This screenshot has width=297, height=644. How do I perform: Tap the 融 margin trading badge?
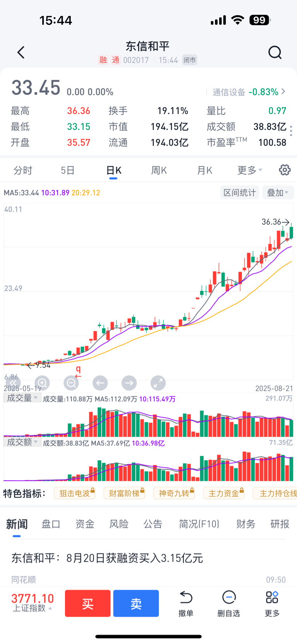[103, 60]
